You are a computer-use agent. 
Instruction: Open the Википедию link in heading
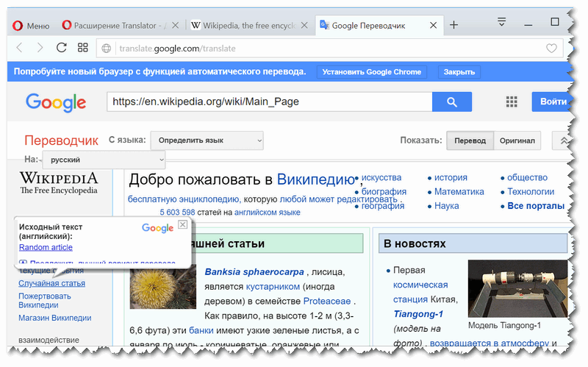(316, 179)
